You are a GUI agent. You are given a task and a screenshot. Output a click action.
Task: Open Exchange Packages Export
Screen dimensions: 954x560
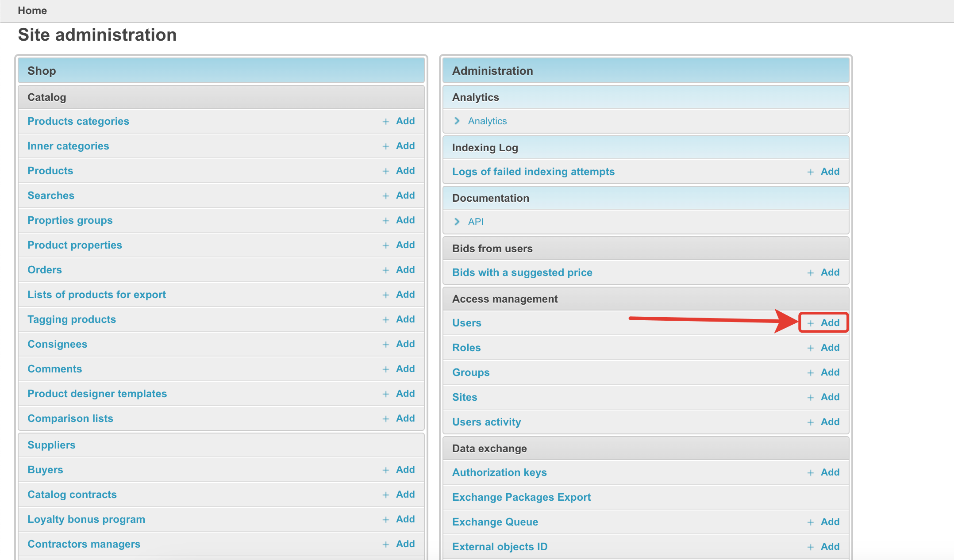click(x=521, y=497)
